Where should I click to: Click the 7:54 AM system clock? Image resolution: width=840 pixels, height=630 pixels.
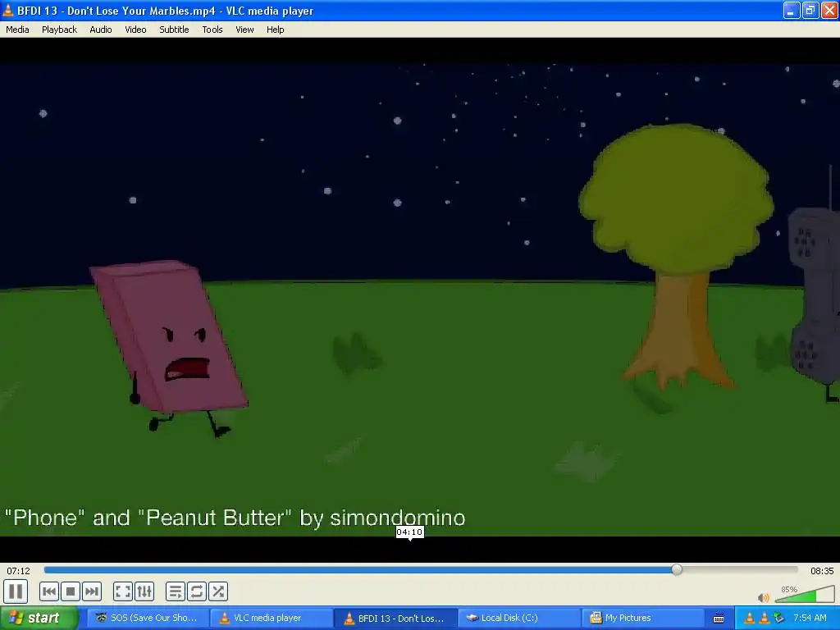[810, 618]
